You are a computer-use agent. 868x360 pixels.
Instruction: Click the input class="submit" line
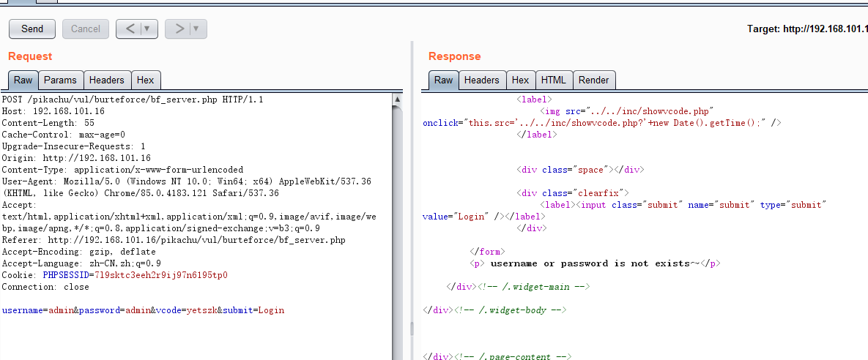[683, 205]
